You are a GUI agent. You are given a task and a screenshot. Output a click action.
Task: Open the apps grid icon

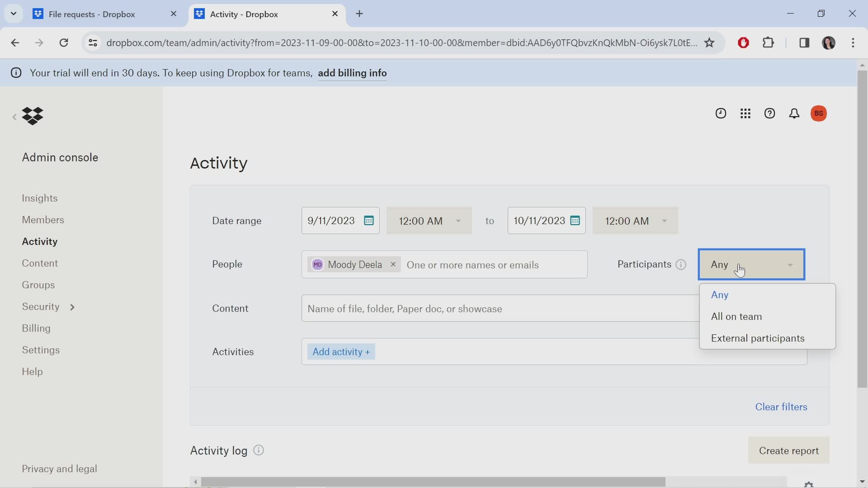pos(745,113)
